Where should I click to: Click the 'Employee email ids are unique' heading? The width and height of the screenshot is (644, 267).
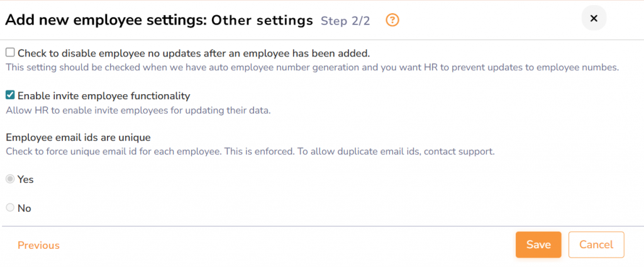(78, 136)
